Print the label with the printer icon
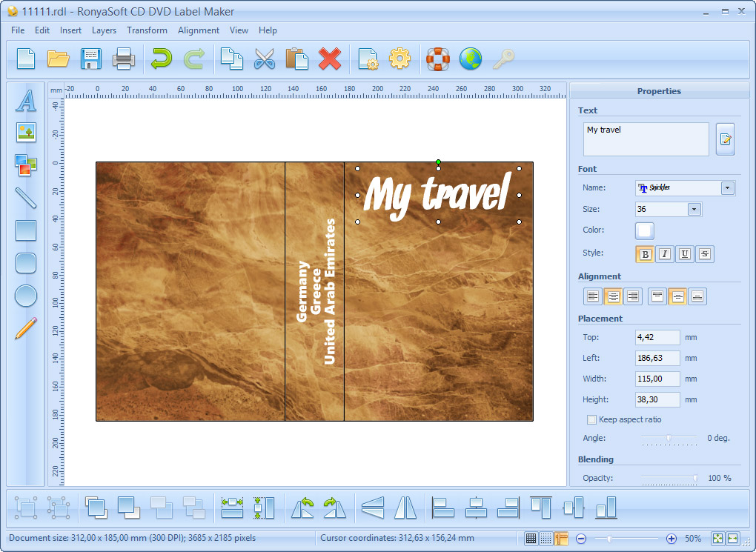756x552 pixels. pyautogui.click(x=124, y=59)
